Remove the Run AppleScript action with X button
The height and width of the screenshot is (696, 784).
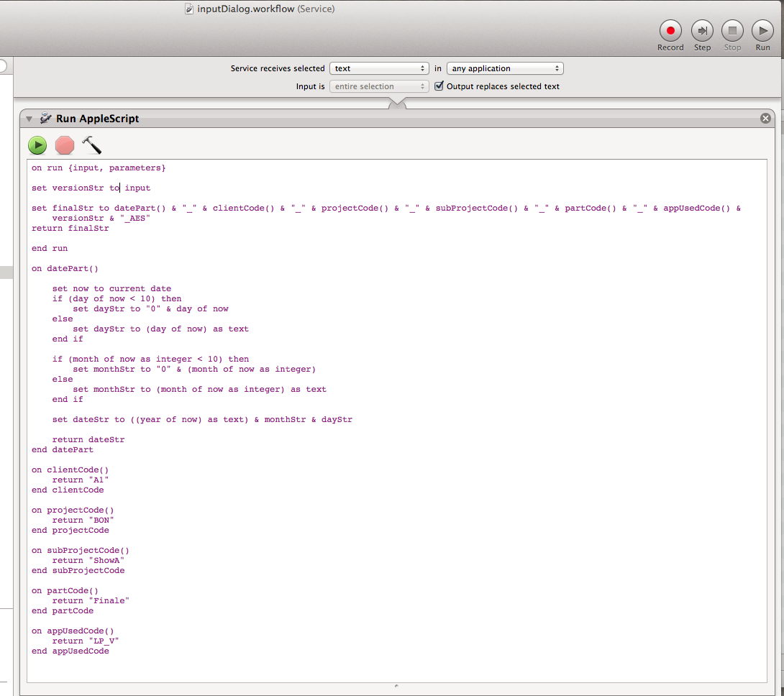coord(765,119)
